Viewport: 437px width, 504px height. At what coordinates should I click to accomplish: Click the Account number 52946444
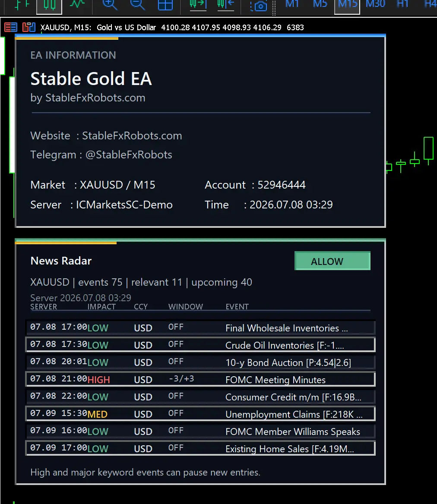[282, 185]
